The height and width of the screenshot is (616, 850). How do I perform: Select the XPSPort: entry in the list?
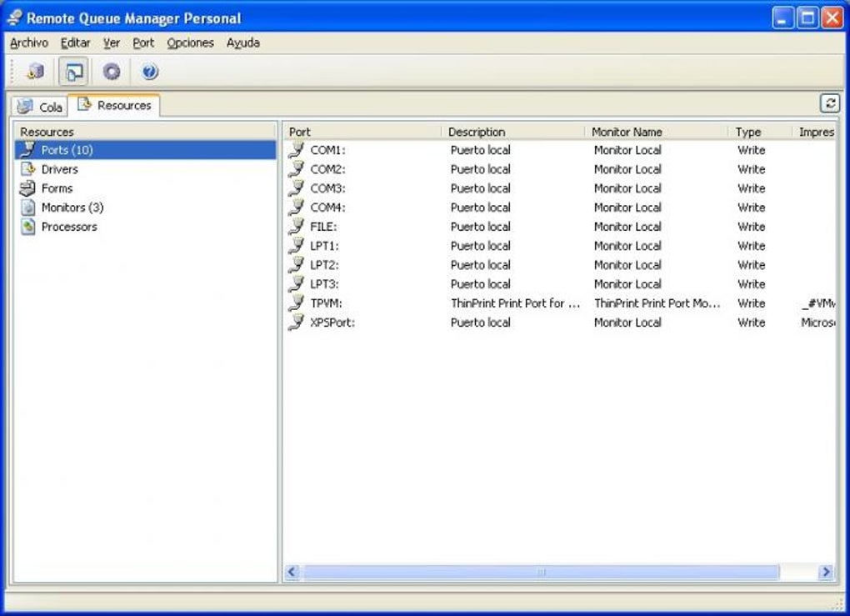point(333,323)
